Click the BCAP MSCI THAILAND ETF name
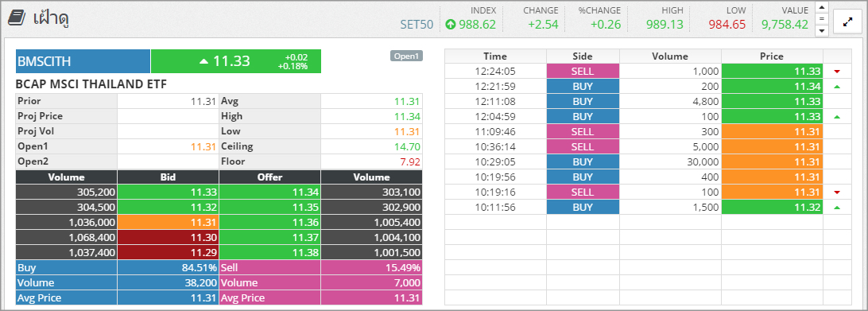This screenshot has height=311, width=868. click(x=91, y=84)
